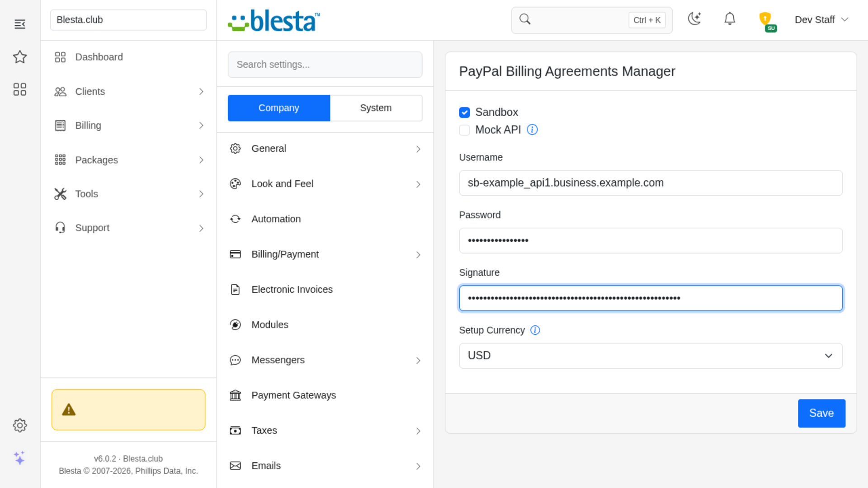Click the Billing/Payment card icon

(236, 254)
